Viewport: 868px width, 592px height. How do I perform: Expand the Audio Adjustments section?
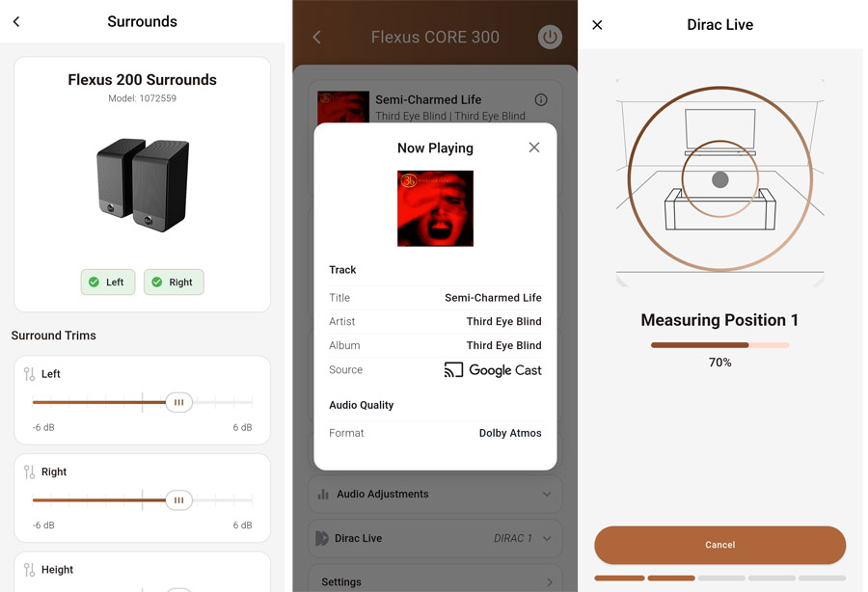tap(435, 494)
